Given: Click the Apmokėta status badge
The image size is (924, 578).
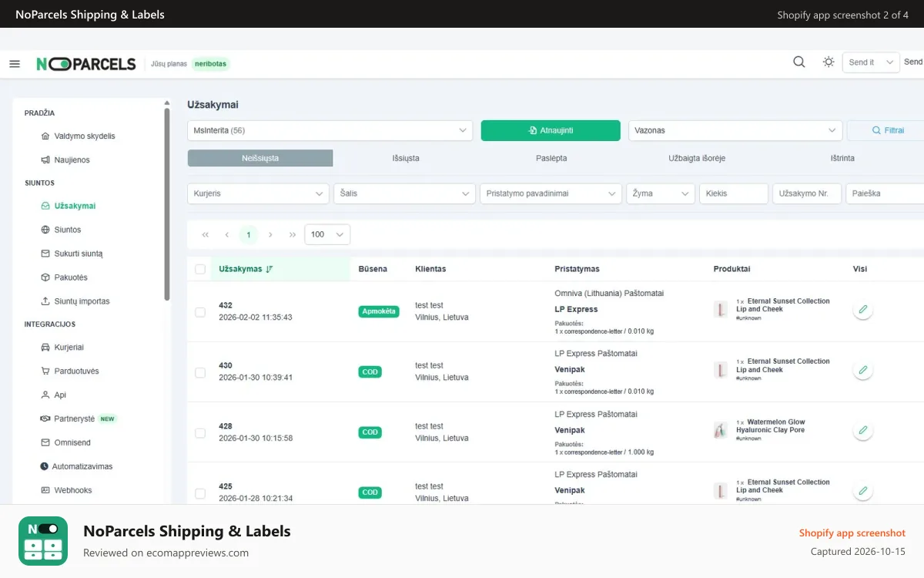Looking at the screenshot, I should coord(379,311).
